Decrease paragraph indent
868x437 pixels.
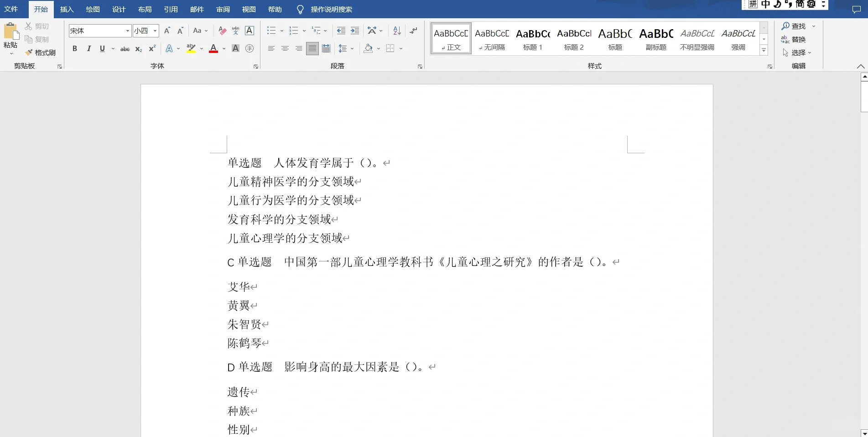[341, 31]
